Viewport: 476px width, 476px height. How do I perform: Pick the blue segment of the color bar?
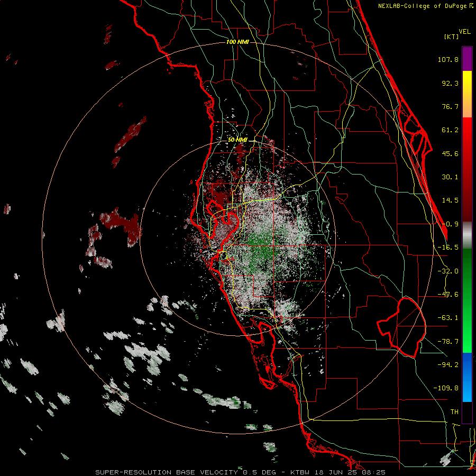(467, 377)
